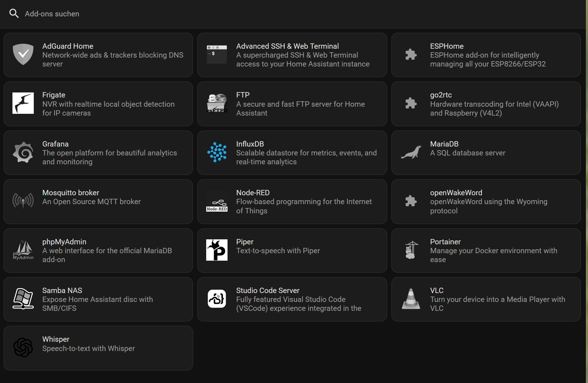
Task: Open the MariaDB title text
Action: pos(444,144)
